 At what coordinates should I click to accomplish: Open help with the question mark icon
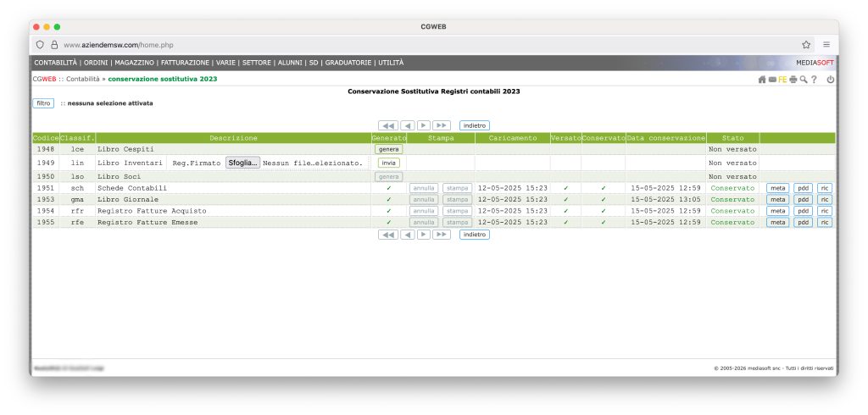(814, 79)
